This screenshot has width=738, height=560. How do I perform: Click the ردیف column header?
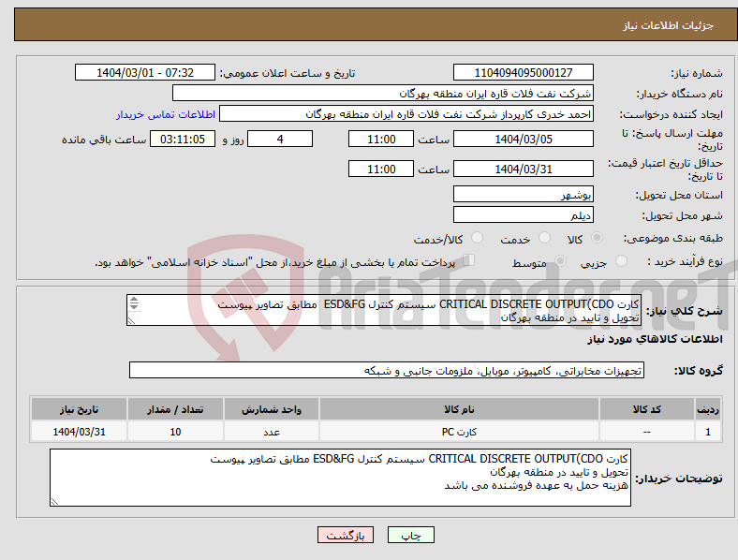pyautogui.click(x=707, y=409)
